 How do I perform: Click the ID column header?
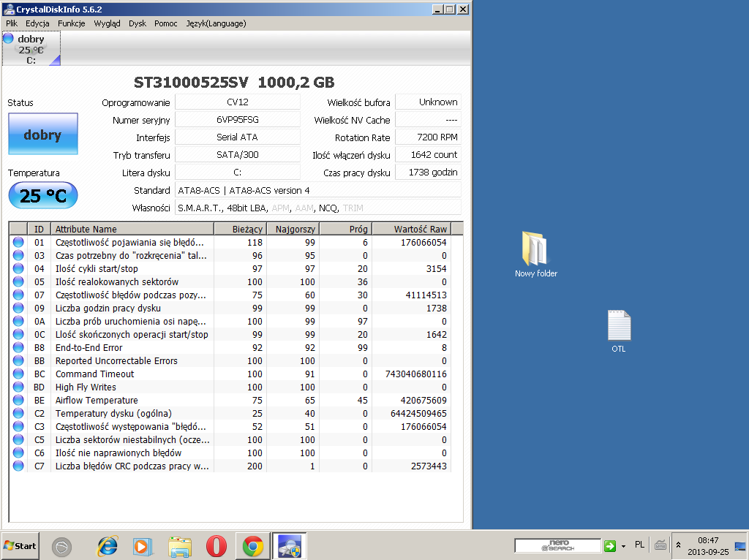coord(39,229)
